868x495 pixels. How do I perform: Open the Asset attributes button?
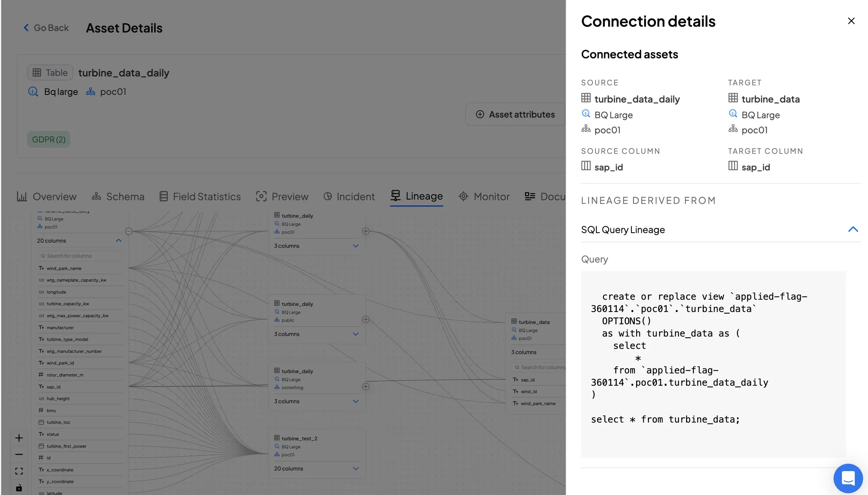[x=515, y=114]
